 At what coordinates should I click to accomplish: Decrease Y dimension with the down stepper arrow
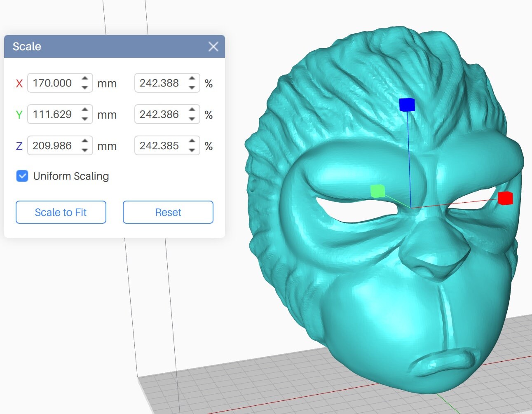(x=84, y=118)
